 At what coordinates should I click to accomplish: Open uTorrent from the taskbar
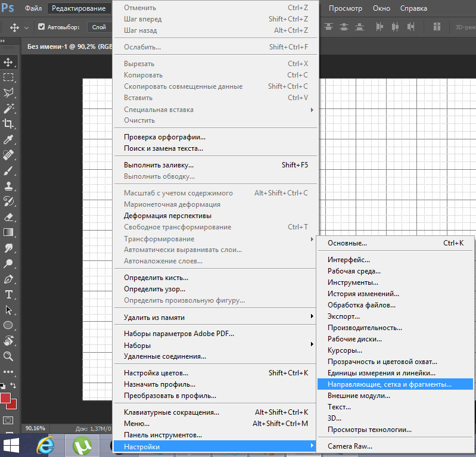pos(82,446)
